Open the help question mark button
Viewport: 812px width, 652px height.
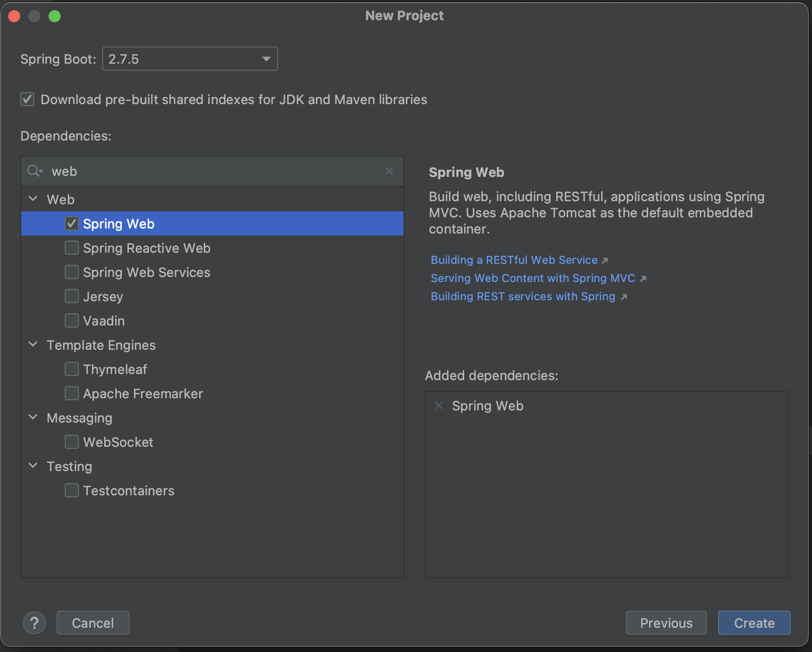coord(34,623)
